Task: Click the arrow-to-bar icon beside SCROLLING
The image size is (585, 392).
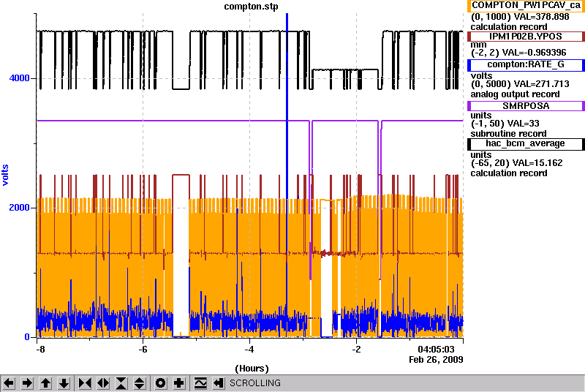Action: (219, 383)
